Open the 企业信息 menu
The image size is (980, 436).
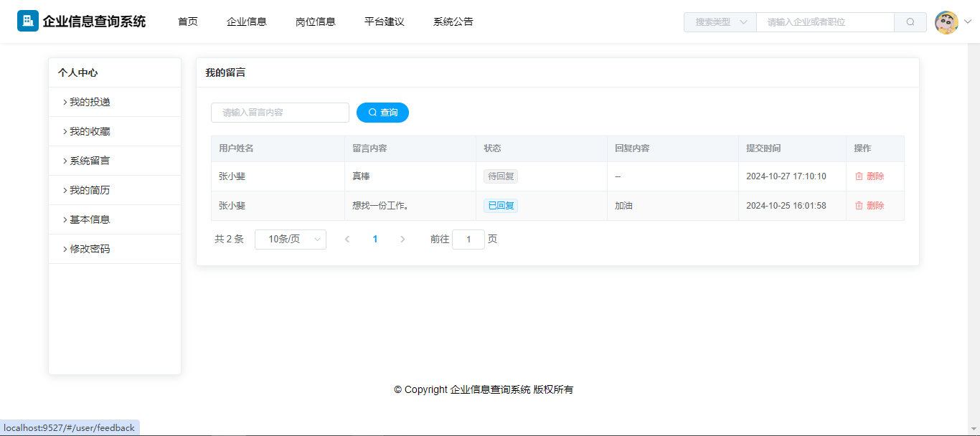coord(247,22)
